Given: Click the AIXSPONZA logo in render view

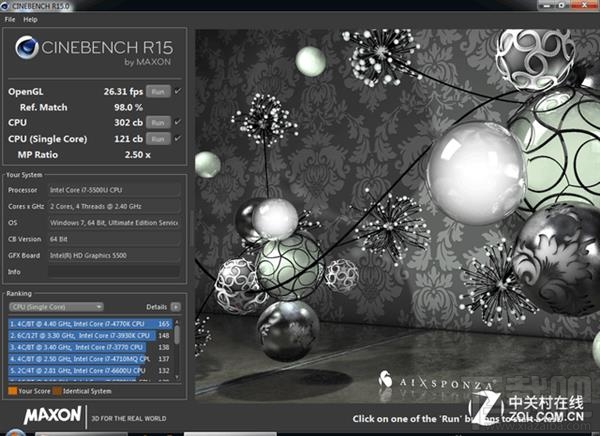Looking at the screenshot, I should point(435,381).
